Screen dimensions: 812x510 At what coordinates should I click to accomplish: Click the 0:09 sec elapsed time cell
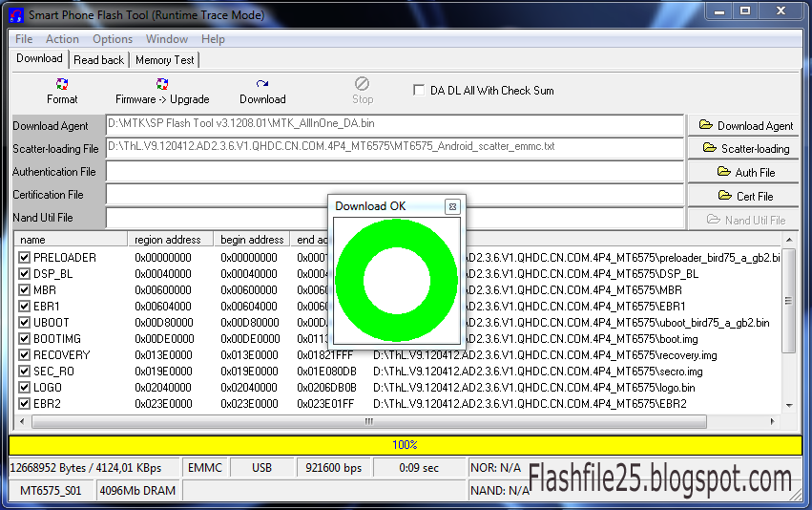click(419, 468)
